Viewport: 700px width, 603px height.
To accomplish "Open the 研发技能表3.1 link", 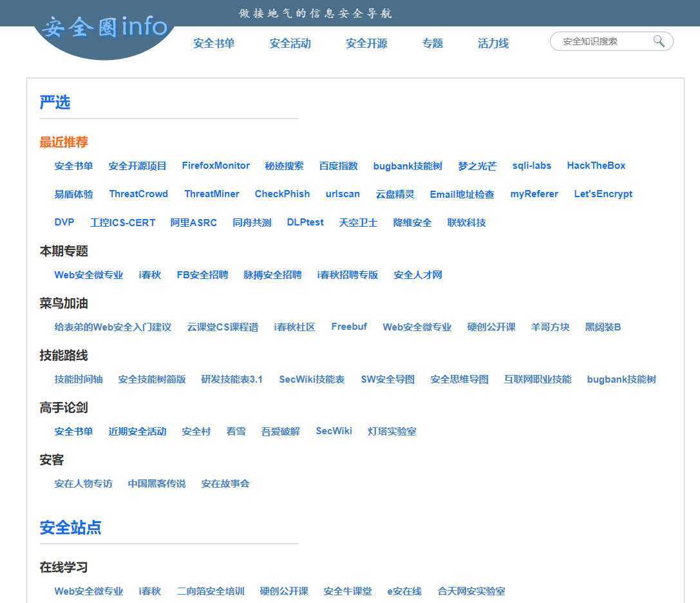I will click(x=232, y=379).
